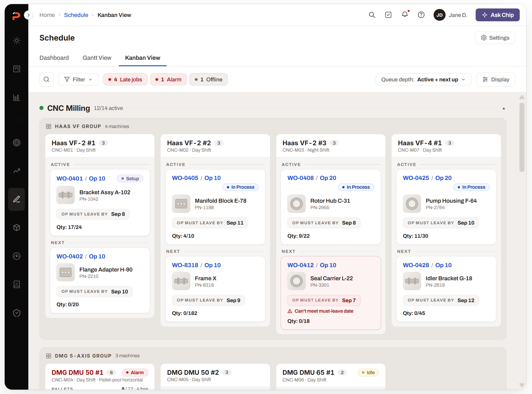Click the In Process badge on WO-0408

[x=356, y=187]
